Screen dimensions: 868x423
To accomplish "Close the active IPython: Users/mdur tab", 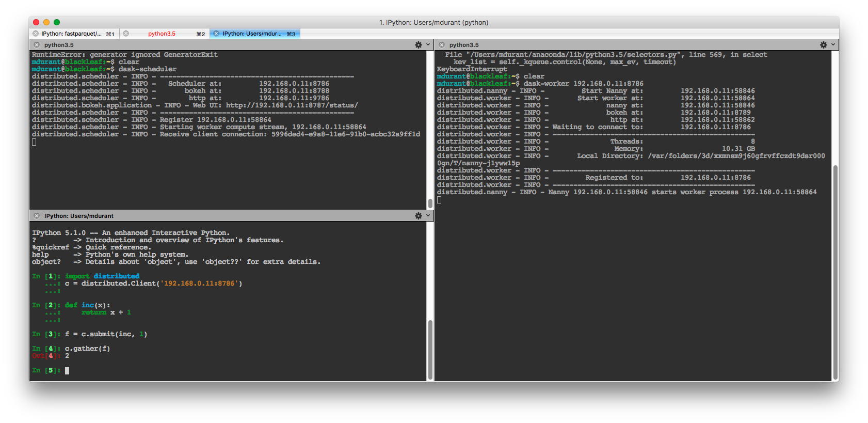I will 216,34.
